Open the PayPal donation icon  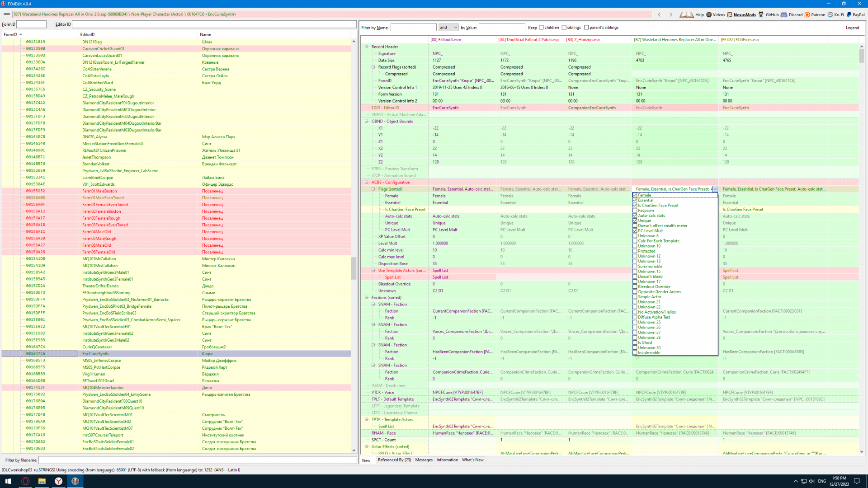tap(849, 14)
